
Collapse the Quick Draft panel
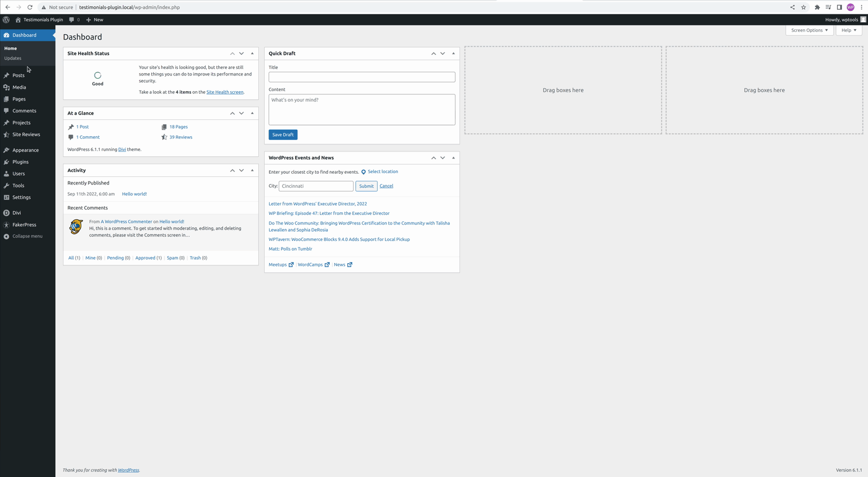pos(454,54)
